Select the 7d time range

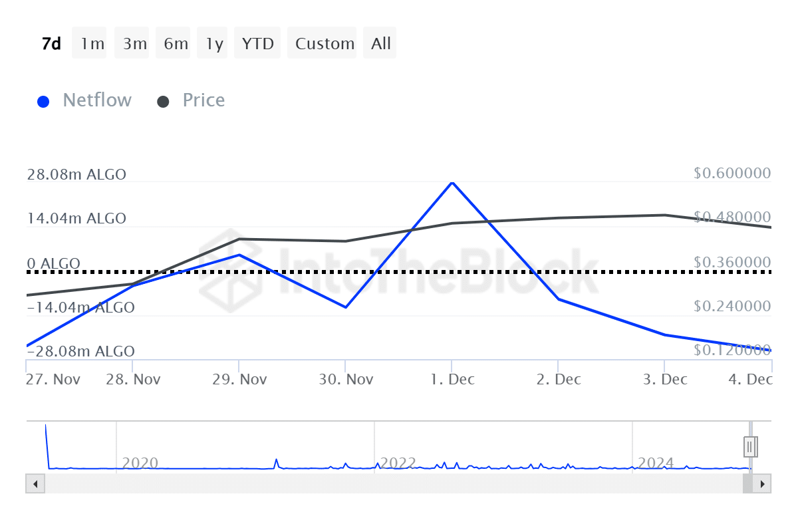click(x=51, y=44)
